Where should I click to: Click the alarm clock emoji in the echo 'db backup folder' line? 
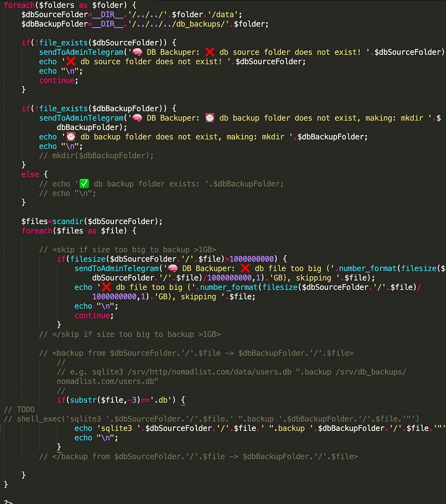pos(71,137)
